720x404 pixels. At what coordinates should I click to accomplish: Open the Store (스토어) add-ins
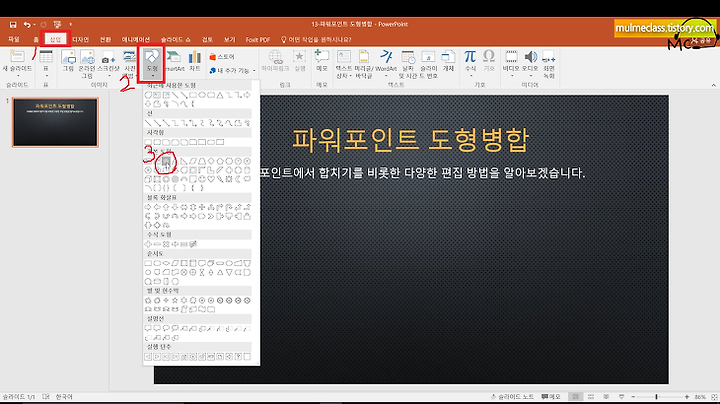point(222,56)
